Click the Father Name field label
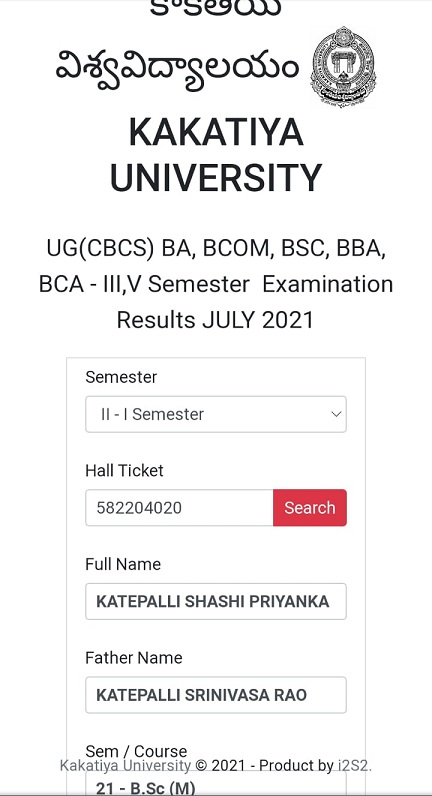 tap(134, 658)
